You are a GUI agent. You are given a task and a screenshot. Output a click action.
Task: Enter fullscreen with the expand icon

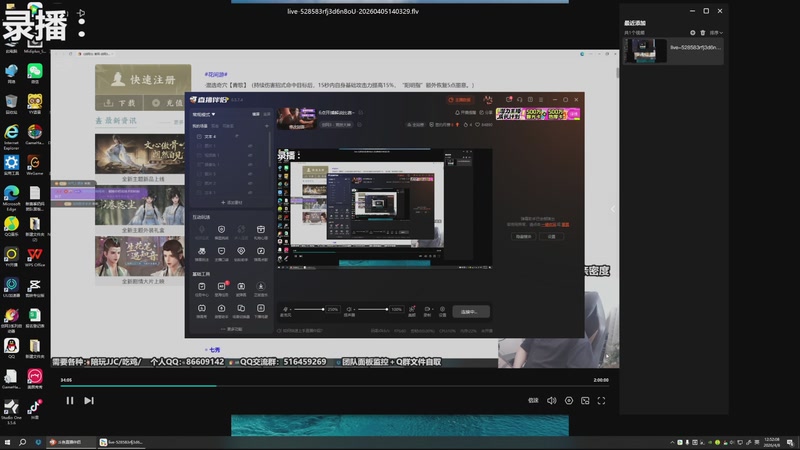pyautogui.click(x=602, y=401)
